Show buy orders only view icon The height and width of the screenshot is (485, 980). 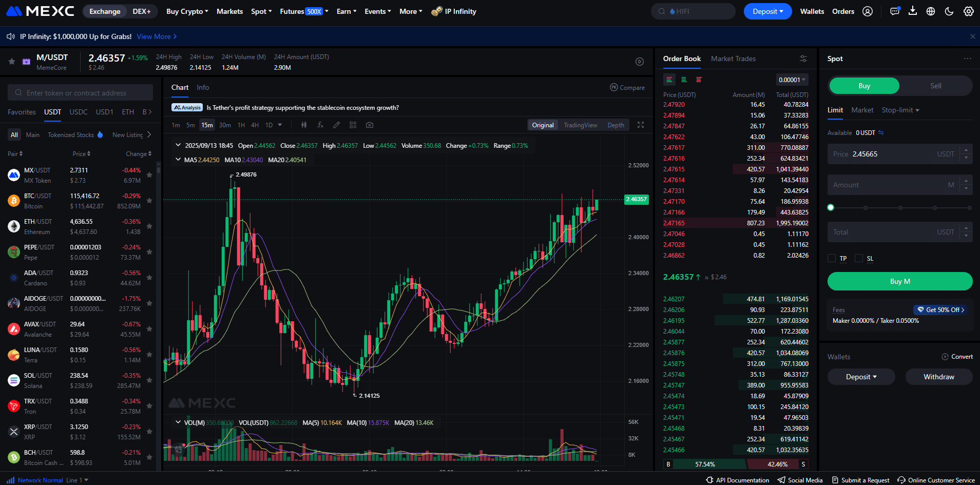[684, 80]
